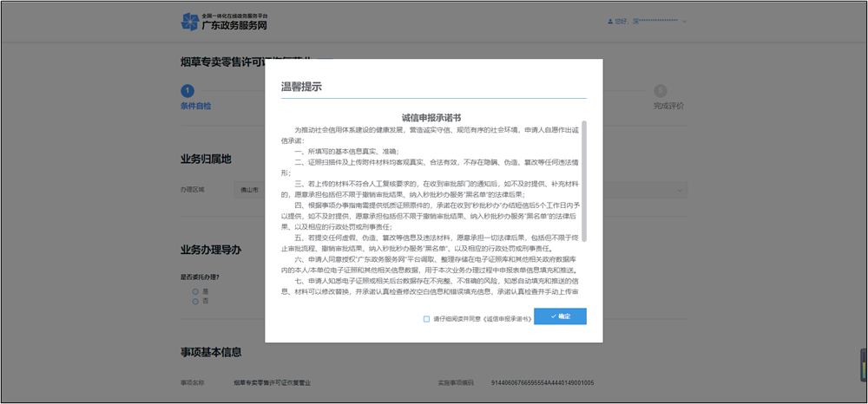Select 否 radio under 是否委托办理
This screenshot has height=404, width=868.
coord(194,301)
